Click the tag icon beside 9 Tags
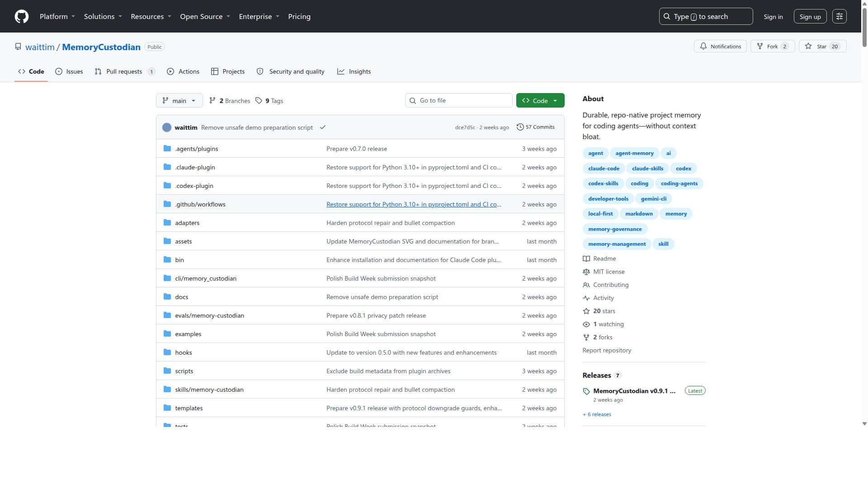The height and width of the screenshot is (488, 868). click(x=259, y=101)
